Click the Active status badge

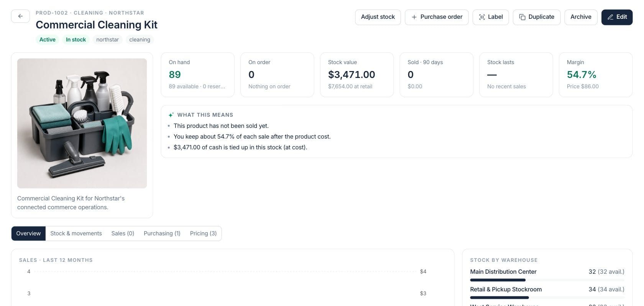48,40
